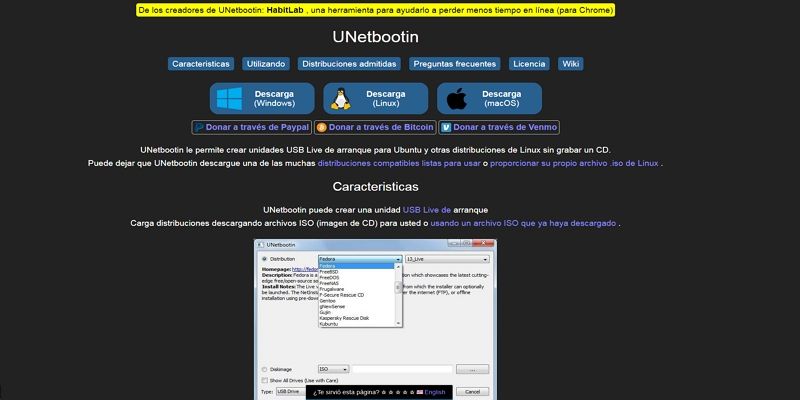Image resolution: width=800 pixels, height=400 pixels.
Task: Go to the Utilizando section tab
Action: tap(266, 64)
